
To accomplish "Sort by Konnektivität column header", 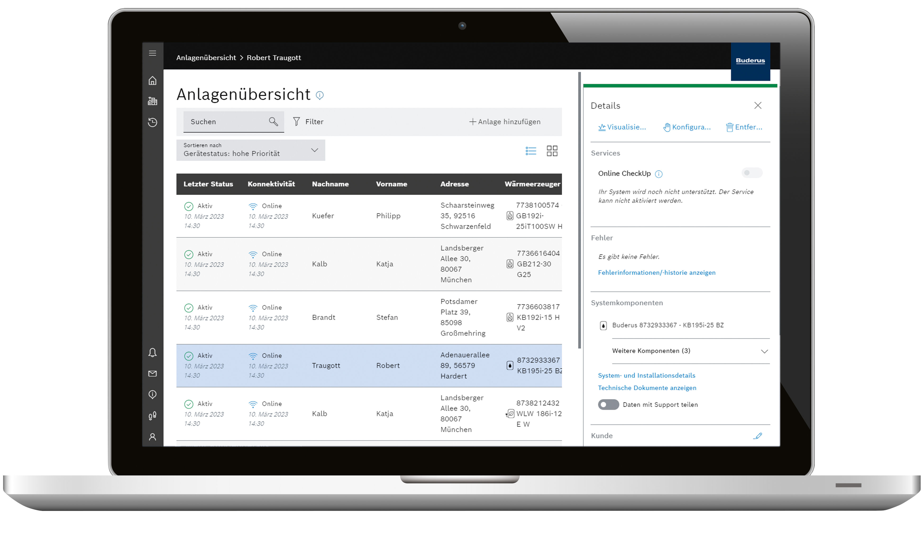I will (271, 184).
